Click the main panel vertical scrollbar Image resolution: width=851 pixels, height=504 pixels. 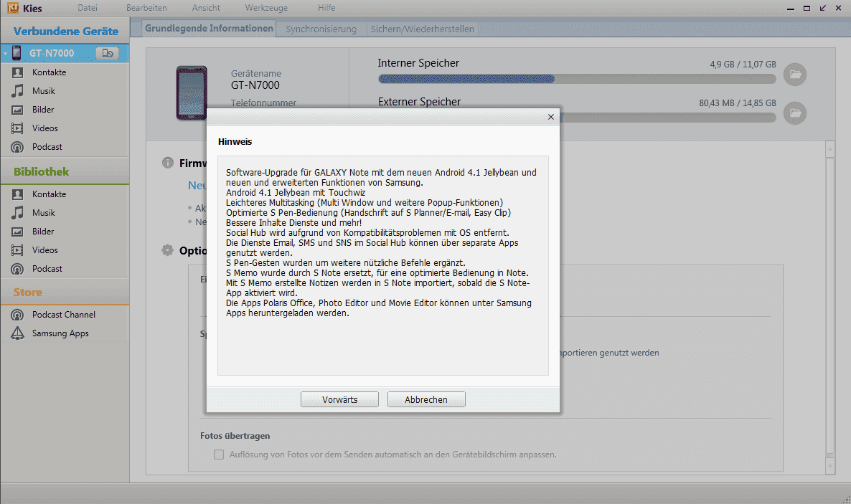(x=829, y=308)
